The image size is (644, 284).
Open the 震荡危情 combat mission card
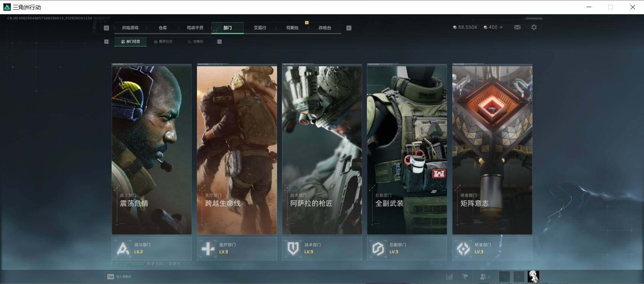click(x=152, y=150)
